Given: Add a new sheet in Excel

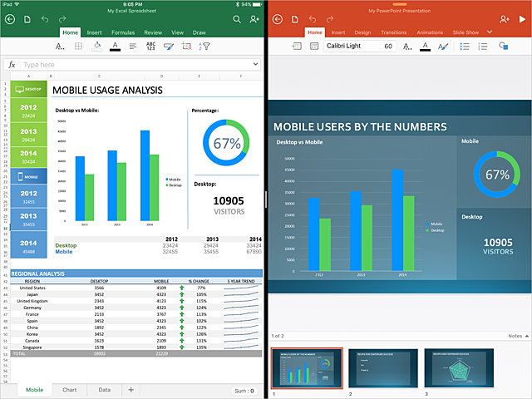Looking at the screenshot, I should pyautogui.click(x=131, y=390).
